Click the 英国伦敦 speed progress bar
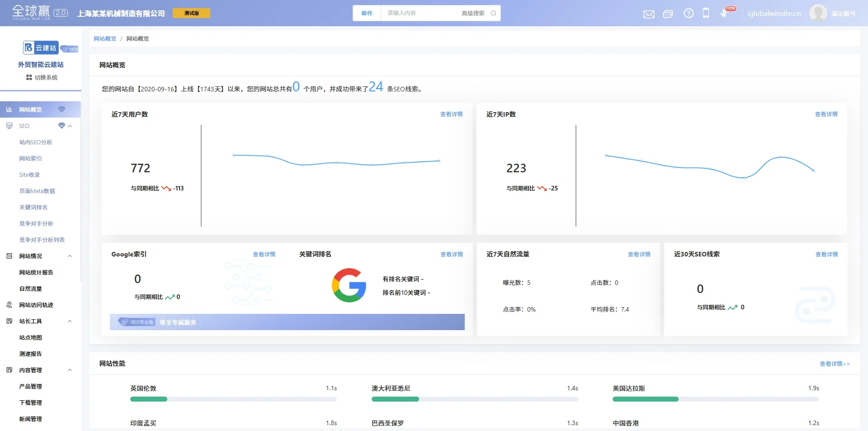 point(233,399)
